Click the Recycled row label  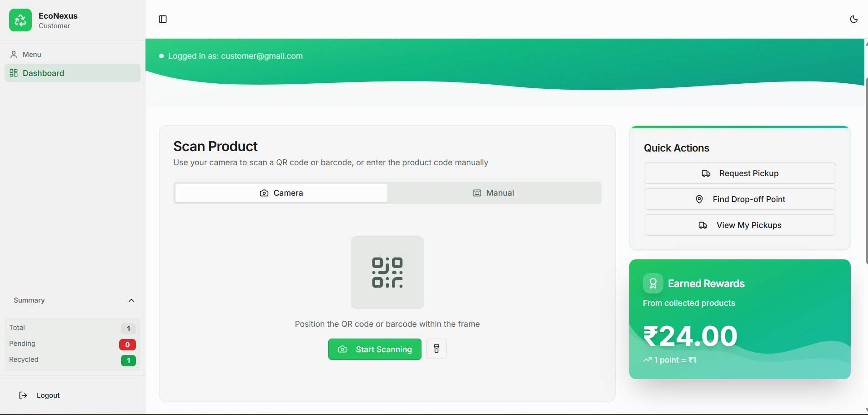[x=24, y=359]
